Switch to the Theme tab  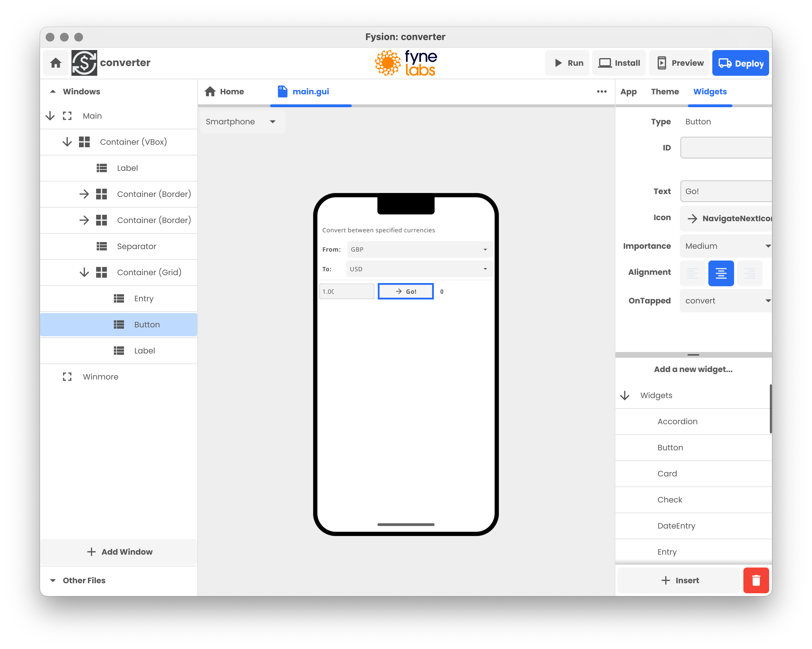coord(665,91)
